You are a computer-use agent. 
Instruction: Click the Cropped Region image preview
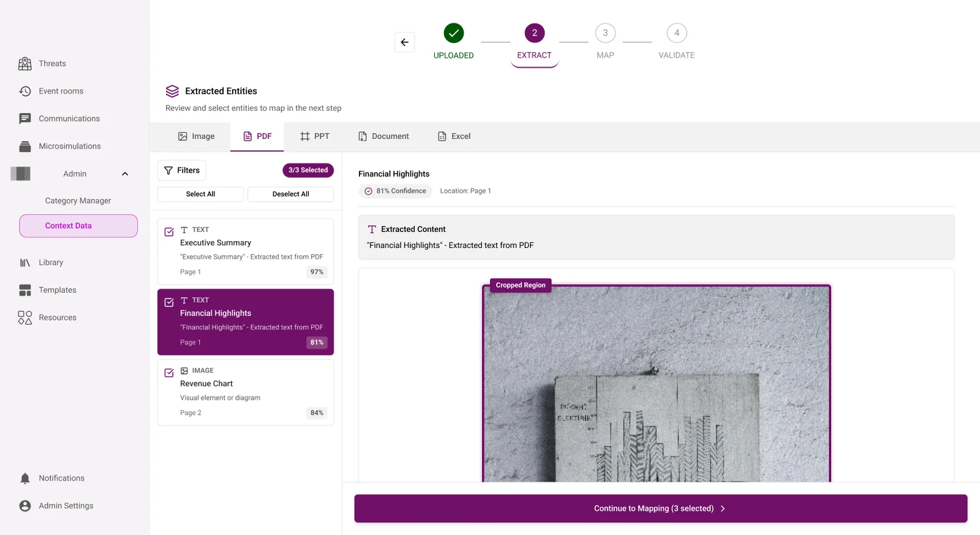point(657,384)
